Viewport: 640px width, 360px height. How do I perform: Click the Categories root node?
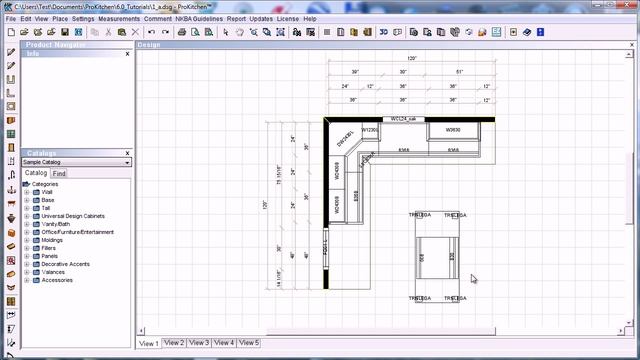tap(44, 184)
